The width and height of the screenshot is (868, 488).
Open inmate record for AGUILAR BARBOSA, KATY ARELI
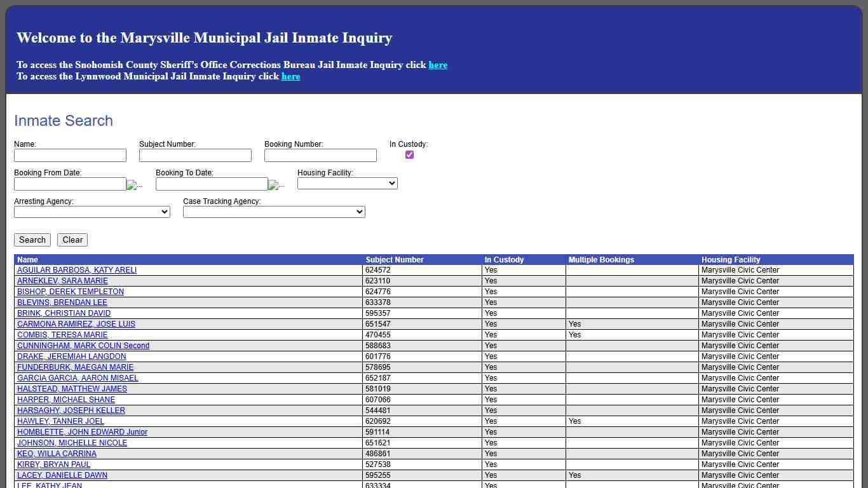coord(76,270)
